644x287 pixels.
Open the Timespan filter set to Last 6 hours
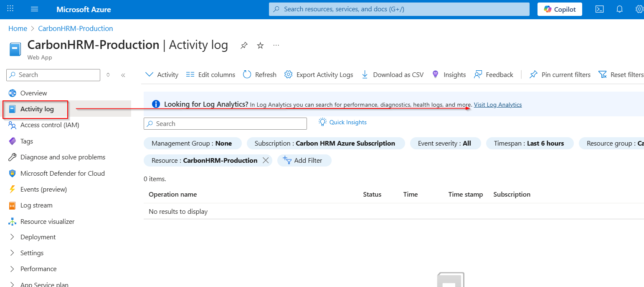coord(530,143)
